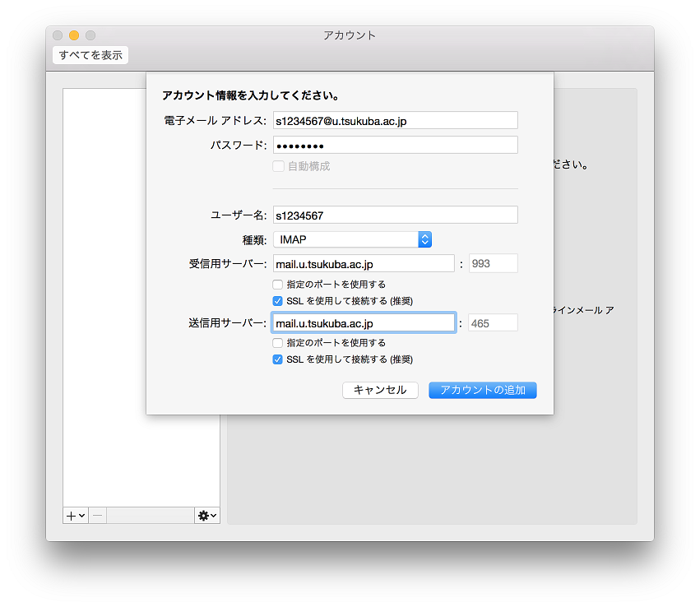Click the 受信用サーバー address field

coord(364,264)
